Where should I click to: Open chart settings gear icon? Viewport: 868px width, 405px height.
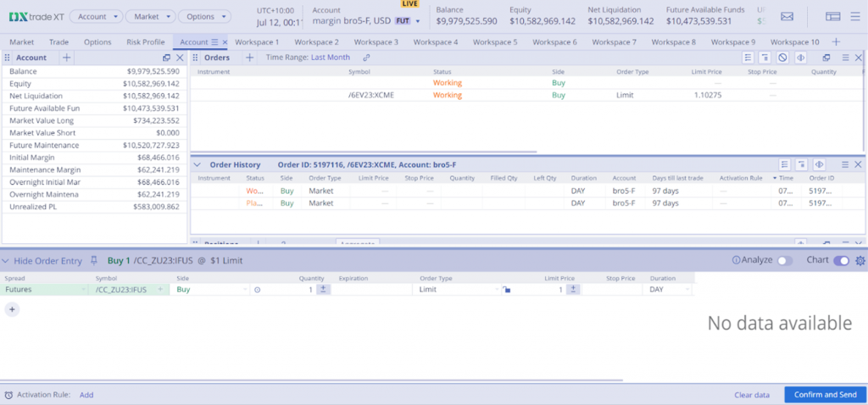click(860, 261)
